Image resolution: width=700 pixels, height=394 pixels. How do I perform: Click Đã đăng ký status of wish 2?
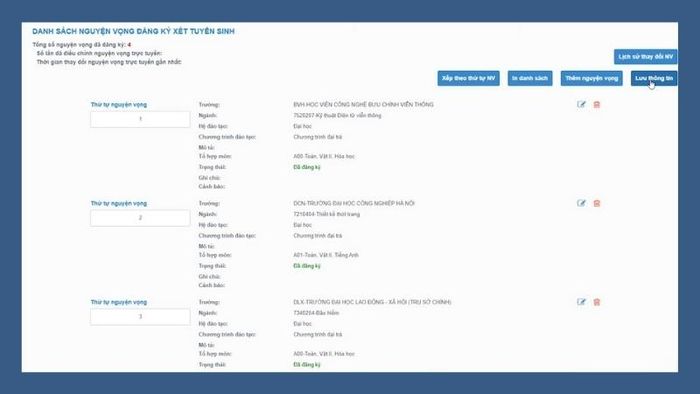307,266
